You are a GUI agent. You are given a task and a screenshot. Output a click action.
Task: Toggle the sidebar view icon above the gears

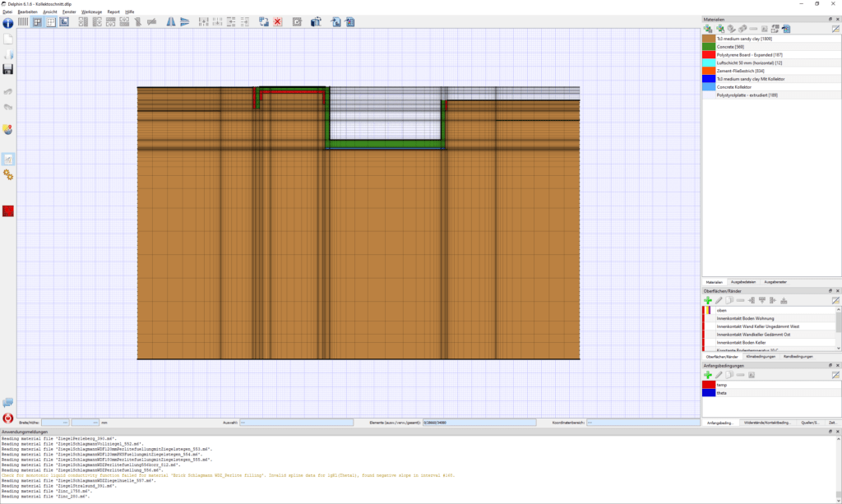coord(8,160)
